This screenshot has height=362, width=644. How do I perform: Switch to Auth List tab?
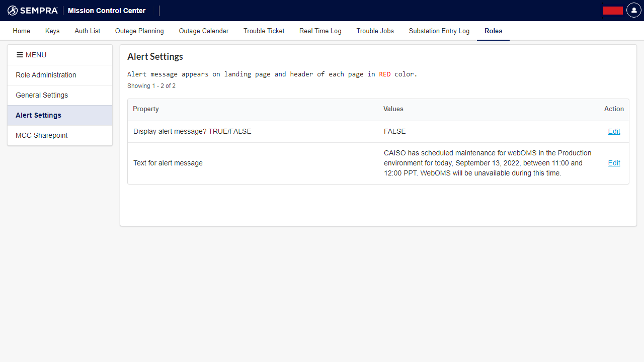(x=88, y=31)
